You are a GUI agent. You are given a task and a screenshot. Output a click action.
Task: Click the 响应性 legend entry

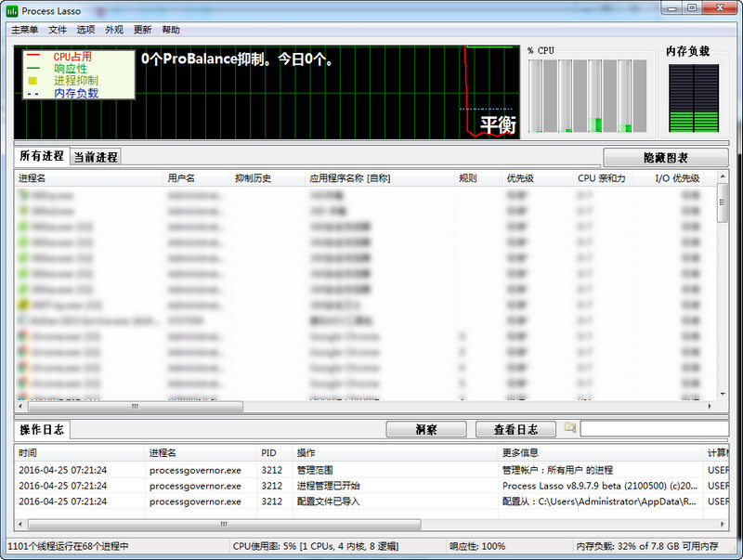click(71, 69)
